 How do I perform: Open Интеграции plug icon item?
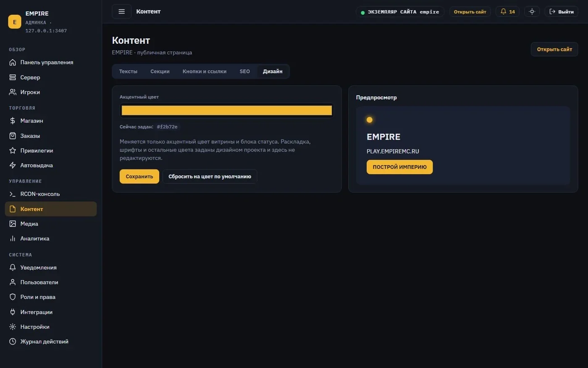tap(51, 312)
